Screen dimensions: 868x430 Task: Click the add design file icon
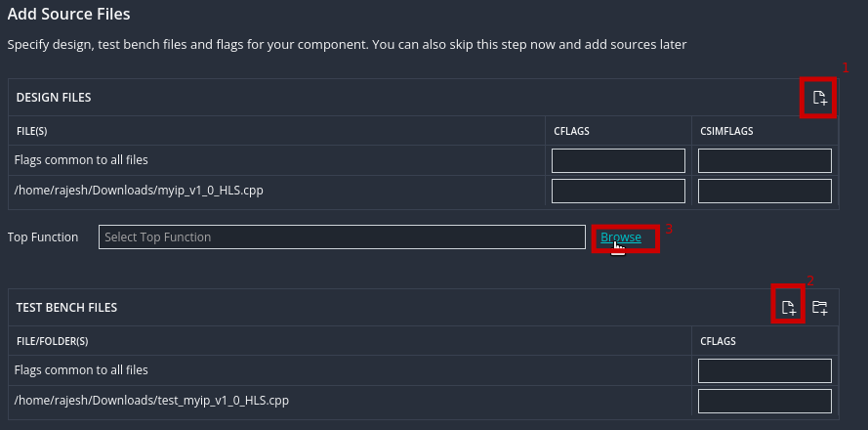(x=819, y=98)
